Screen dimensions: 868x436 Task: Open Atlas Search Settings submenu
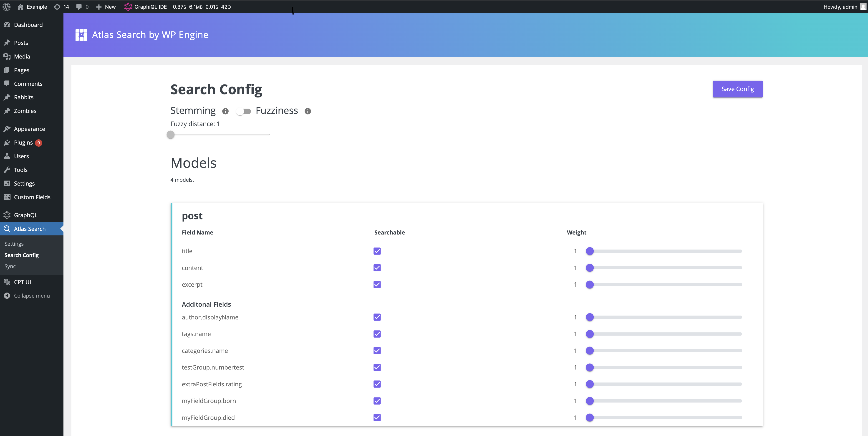(x=14, y=244)
